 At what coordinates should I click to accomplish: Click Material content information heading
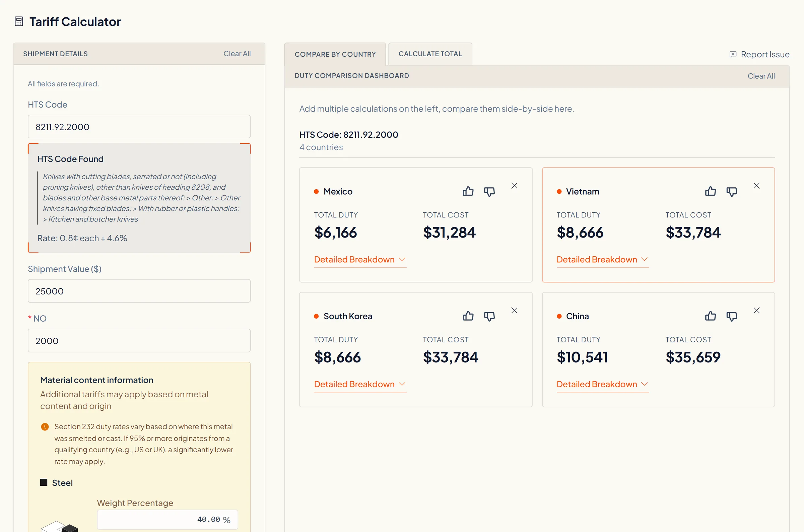tap(97, 380)
